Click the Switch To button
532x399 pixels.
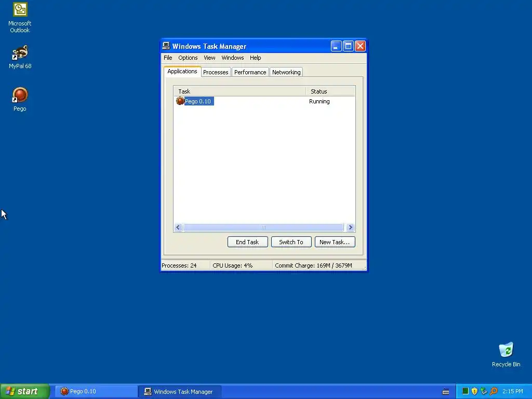(x=291, y=242)
